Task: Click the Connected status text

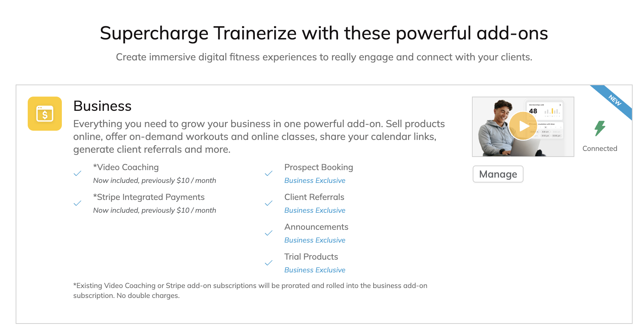Action: pos(600,148)
